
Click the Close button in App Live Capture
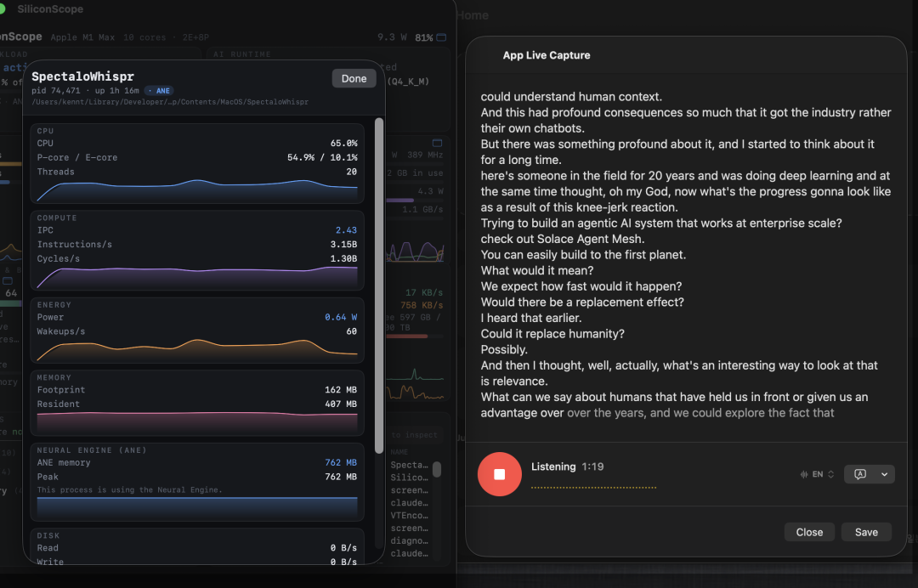pyautogui.click(x=809, y=532)
